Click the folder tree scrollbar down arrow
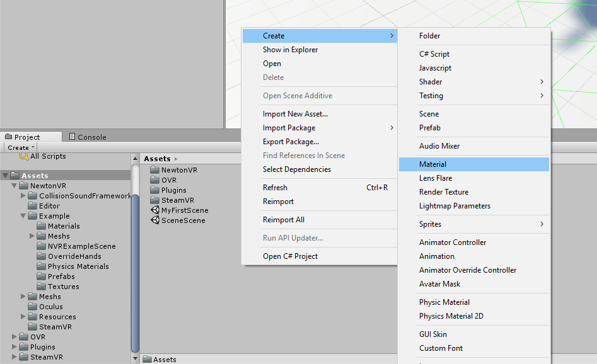The image size is (597, 364). click(135, 358)
